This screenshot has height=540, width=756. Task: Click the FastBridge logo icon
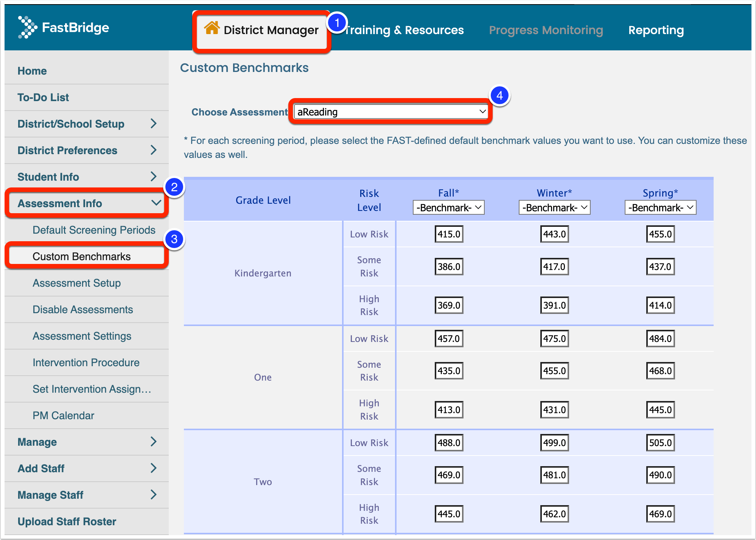(x=27, y=27)
